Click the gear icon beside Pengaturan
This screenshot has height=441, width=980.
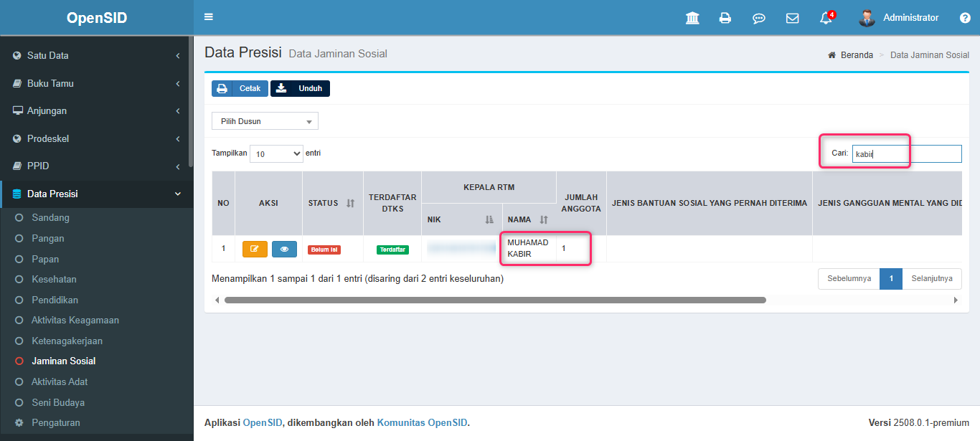[x=19, y=423]
